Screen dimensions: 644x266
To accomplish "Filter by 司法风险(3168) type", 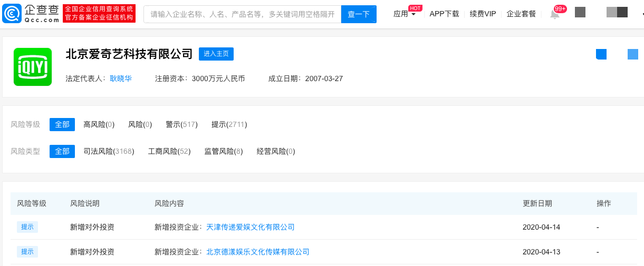I will tap(109, 151).
